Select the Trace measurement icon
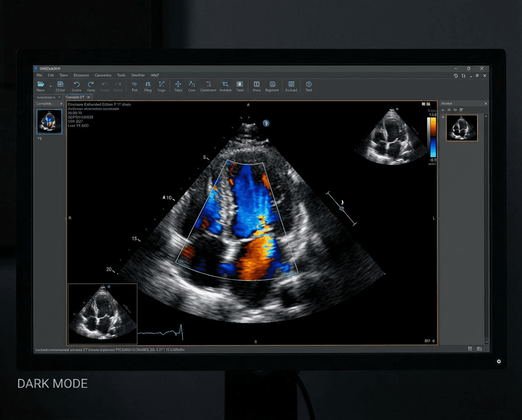This screenshot has width=522, height=420. [161, 85]
